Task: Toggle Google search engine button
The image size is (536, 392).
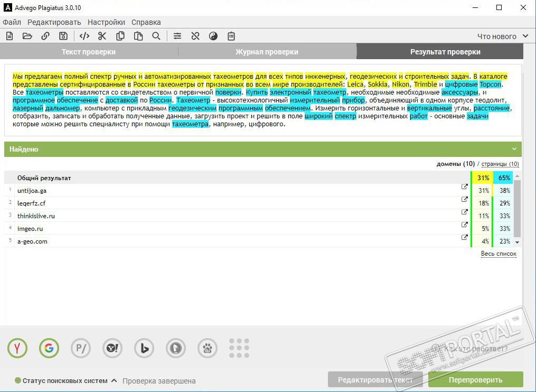Action: click(49, 348)
